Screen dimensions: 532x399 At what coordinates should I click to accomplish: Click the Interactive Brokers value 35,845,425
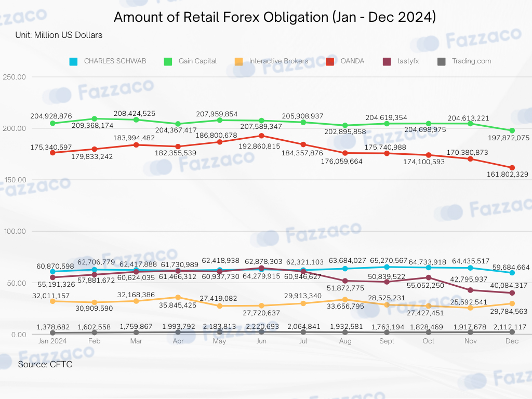click(178, 305)
